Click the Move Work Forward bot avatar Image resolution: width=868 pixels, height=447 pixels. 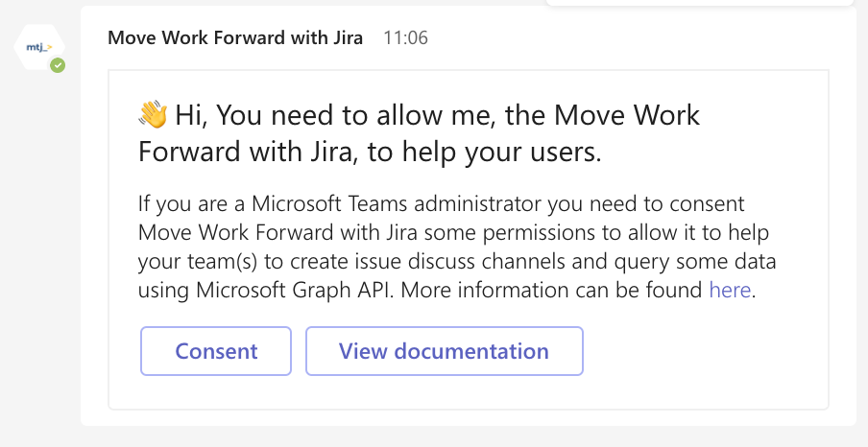coord(38,46)
